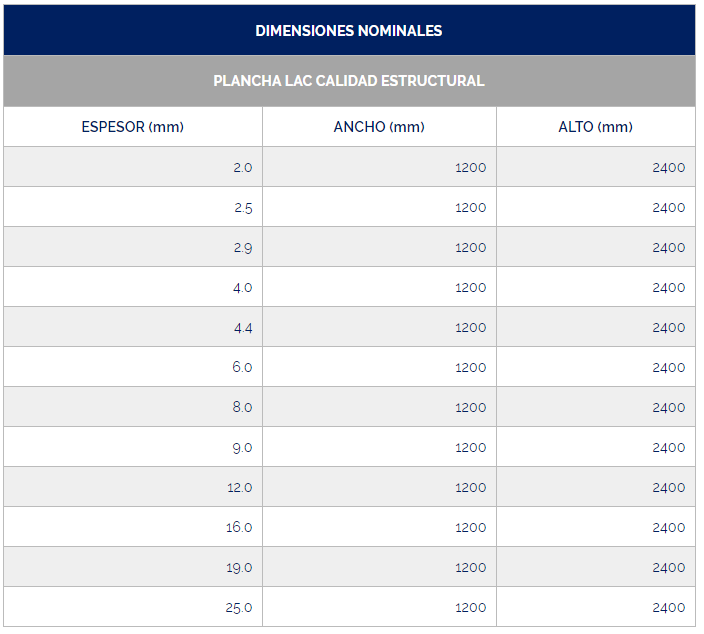Click the ALTO (mm) column header
Viewport: 704px width, 634px height.
click(595, 127)
